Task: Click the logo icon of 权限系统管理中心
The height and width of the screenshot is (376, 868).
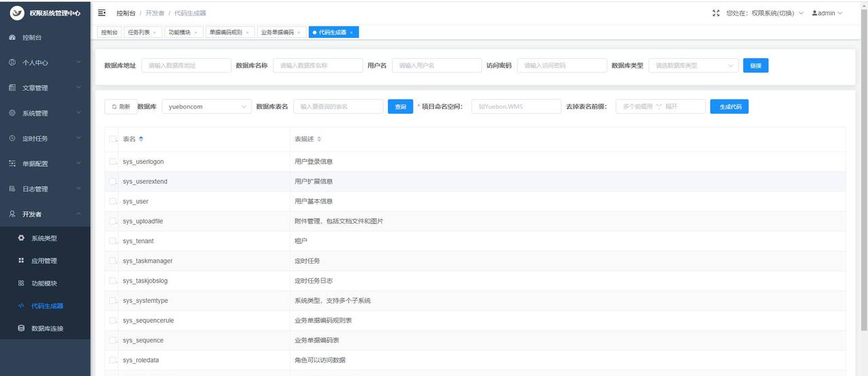Action: 18,13
